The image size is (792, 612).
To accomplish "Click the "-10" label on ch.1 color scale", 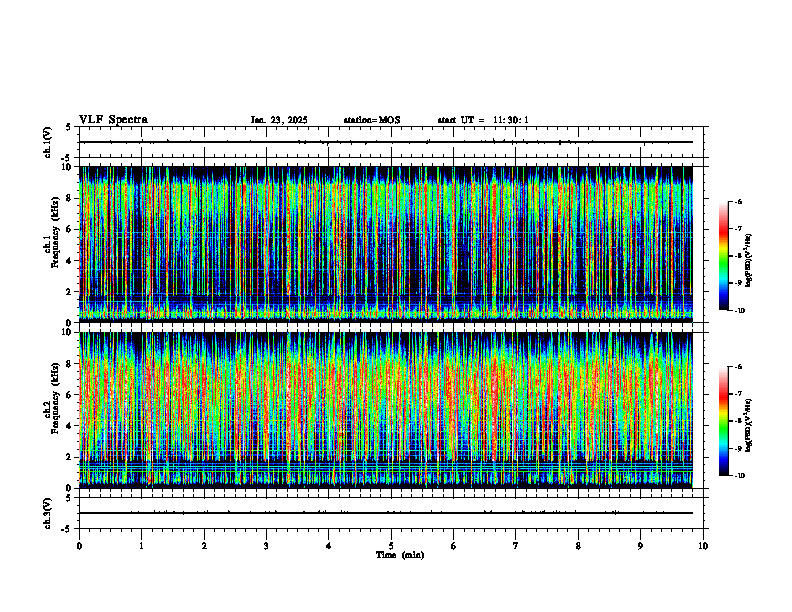I will pos(740,311).
